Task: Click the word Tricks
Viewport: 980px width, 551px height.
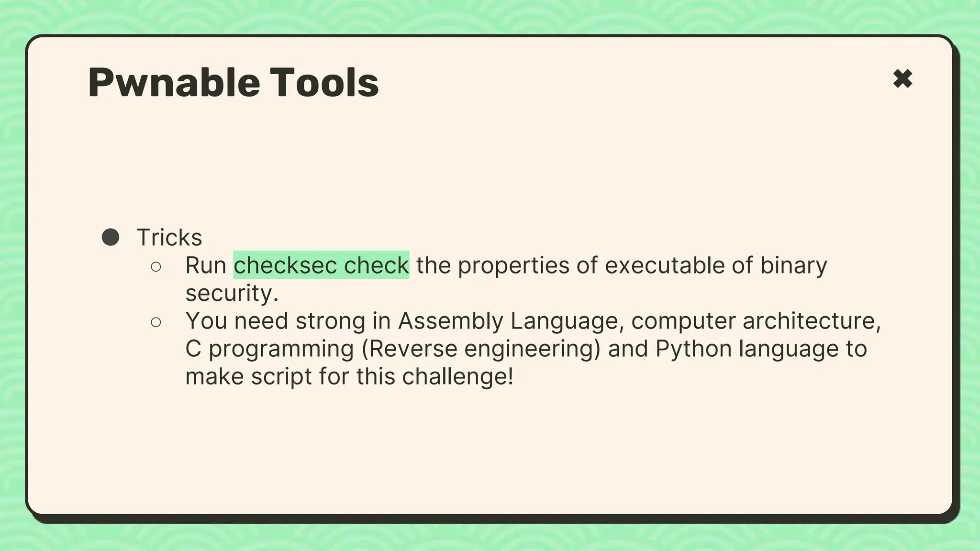Action: click(x=169, y=237)
